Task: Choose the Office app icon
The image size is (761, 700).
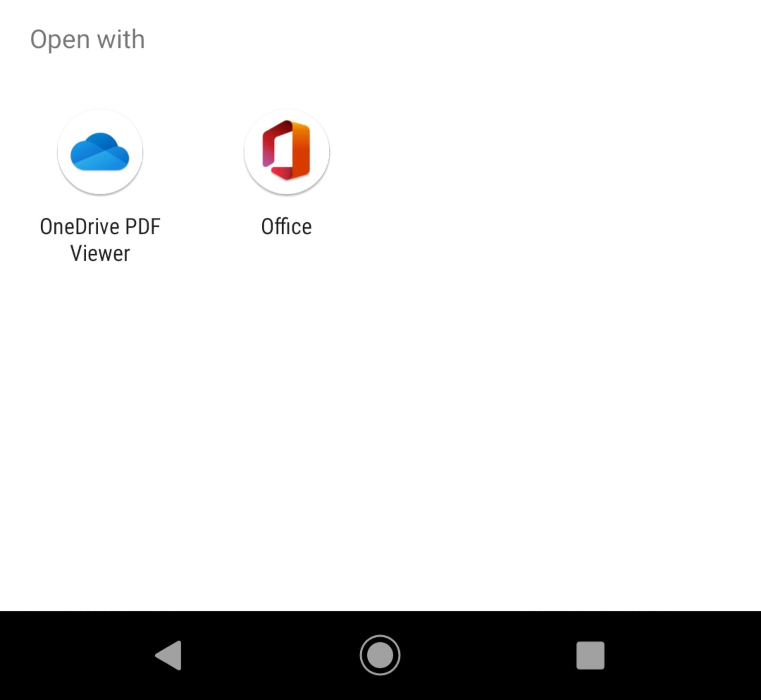Action: 287,151
